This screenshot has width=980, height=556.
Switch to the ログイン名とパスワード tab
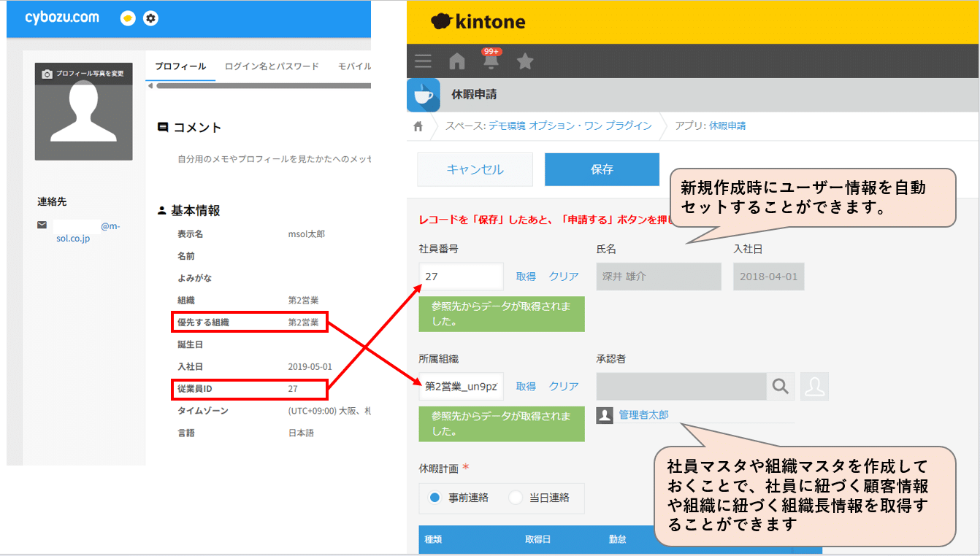[272, 66]
